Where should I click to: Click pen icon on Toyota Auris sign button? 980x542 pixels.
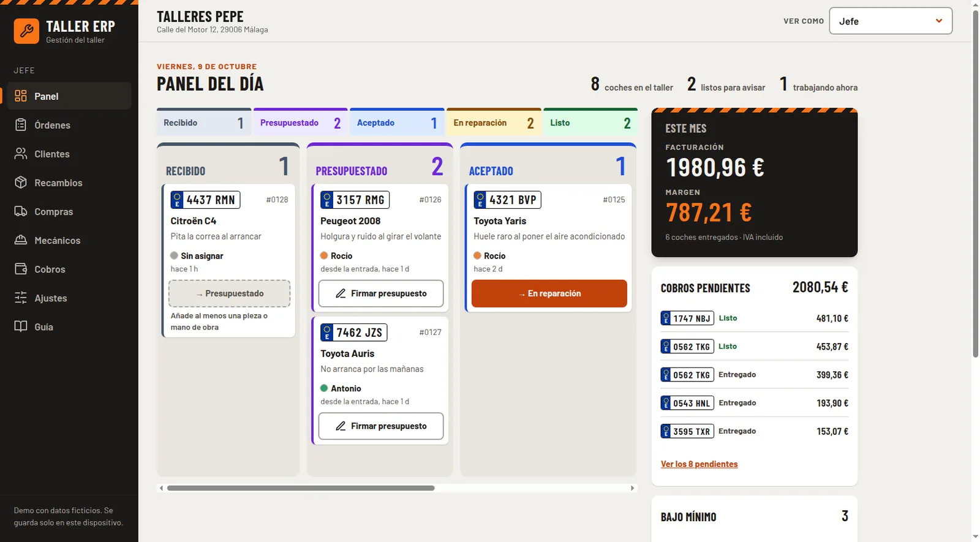(x=341, y=426)
